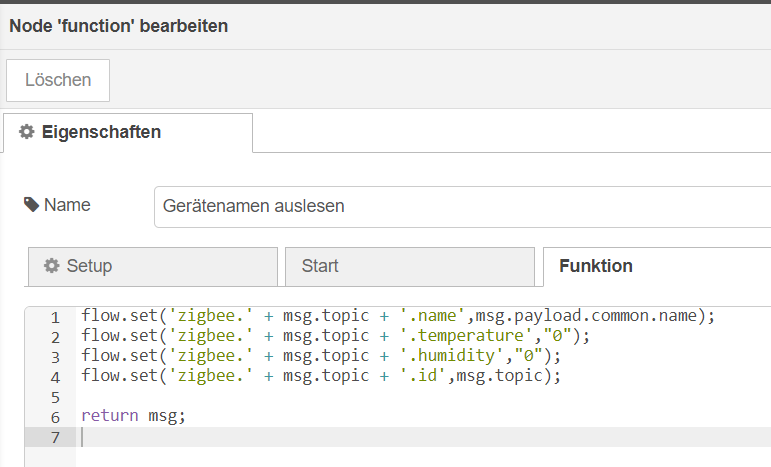Select the Funktion tab
Screen dimensions: 771x467
(596, 266)
